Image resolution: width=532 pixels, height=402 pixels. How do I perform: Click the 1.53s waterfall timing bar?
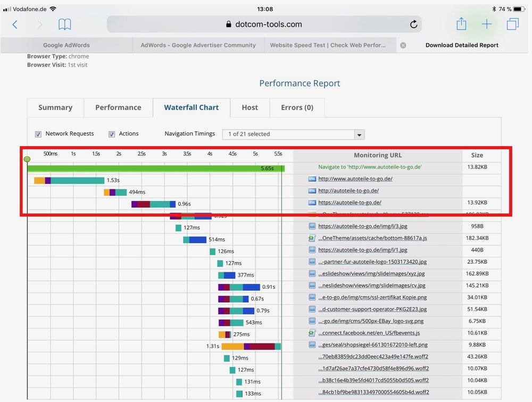[x=69, y=180]
